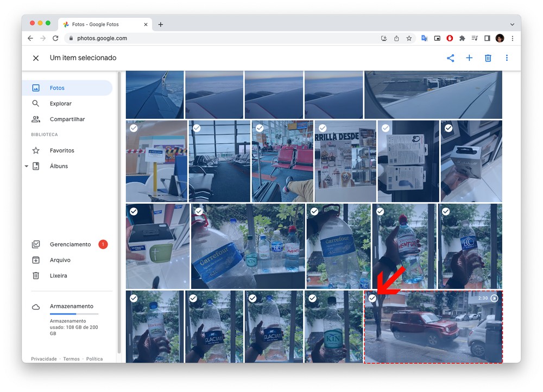Viewport: 543px width, 392px height.
Task: Click the plus icon to add to album
Action: [469, 58]
